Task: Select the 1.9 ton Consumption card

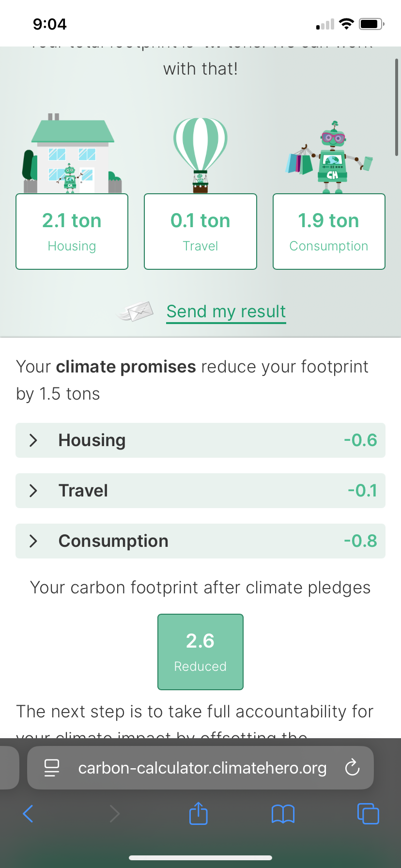Action: [329, 232]
